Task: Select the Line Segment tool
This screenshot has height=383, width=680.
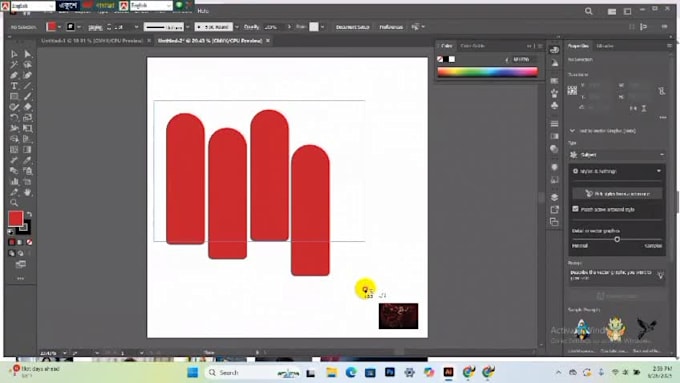Action: point(27,86)
